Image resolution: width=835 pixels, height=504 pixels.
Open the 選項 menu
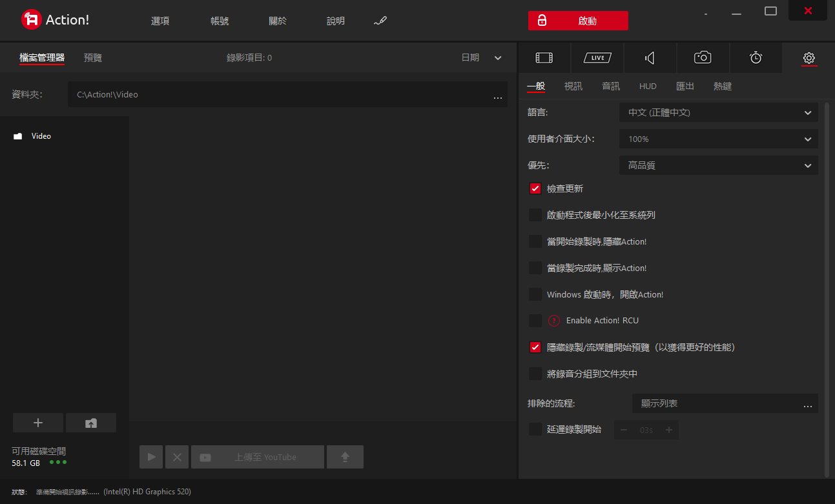[160, 21]
